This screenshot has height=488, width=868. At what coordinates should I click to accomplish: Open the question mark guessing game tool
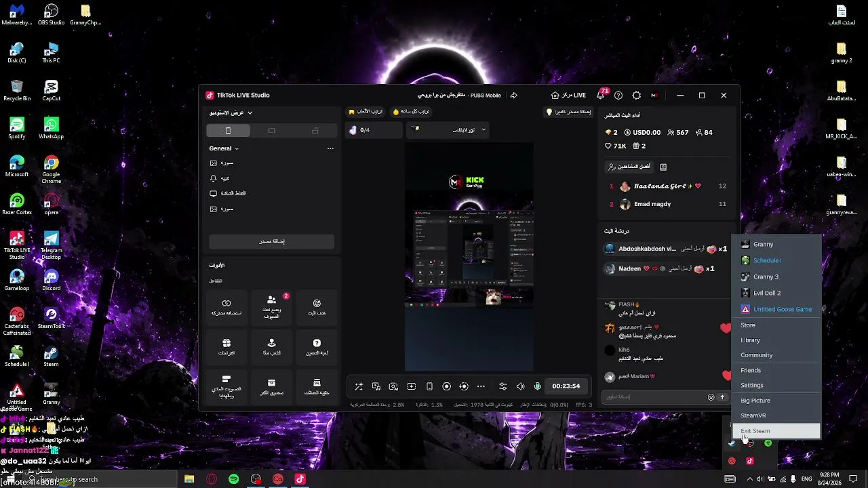pyautogui.click(x=317, y=348)
